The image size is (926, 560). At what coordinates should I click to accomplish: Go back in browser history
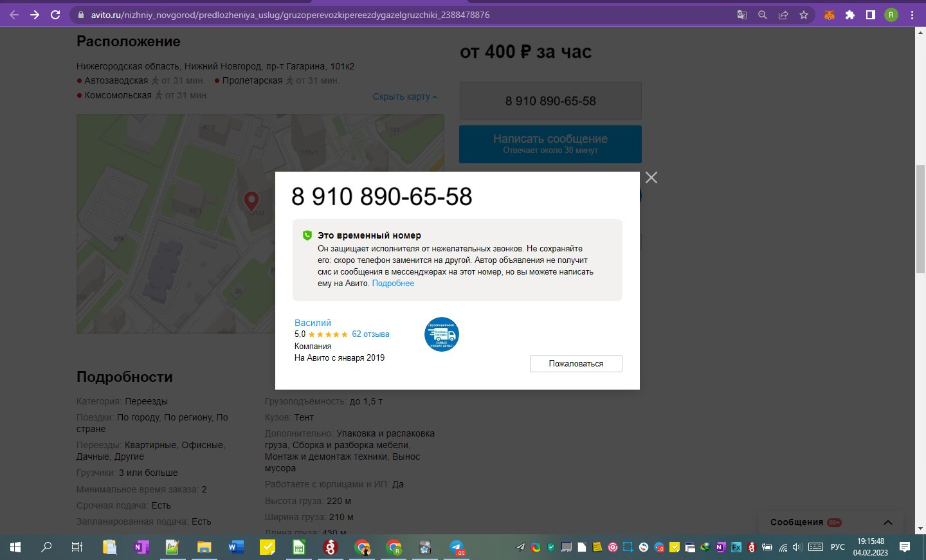click(14, 15)
